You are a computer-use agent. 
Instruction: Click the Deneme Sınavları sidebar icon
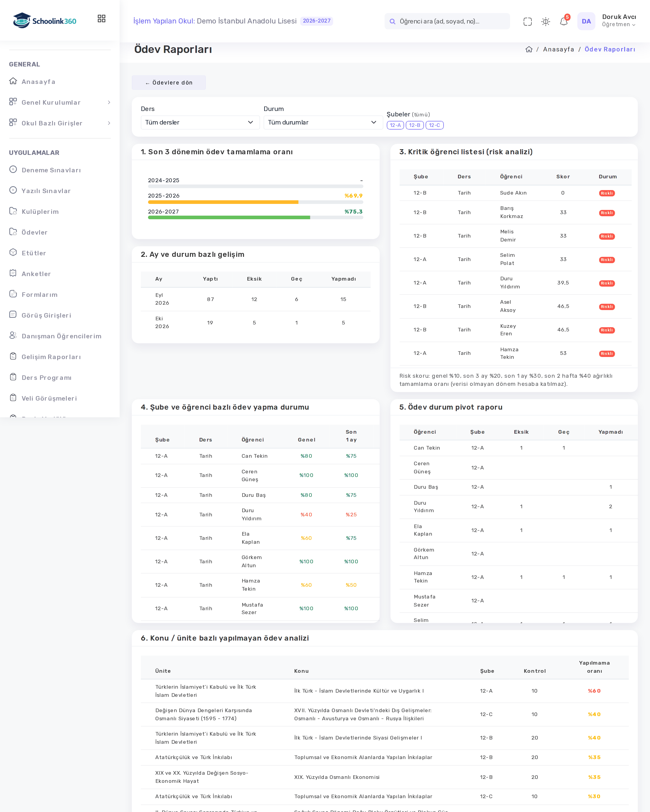coord(13,170)
